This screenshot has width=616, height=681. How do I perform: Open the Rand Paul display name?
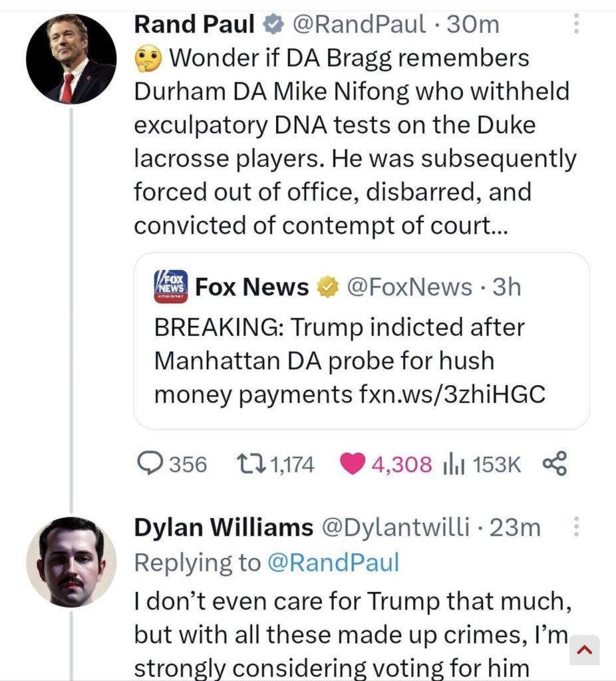(x=194, y=25)
